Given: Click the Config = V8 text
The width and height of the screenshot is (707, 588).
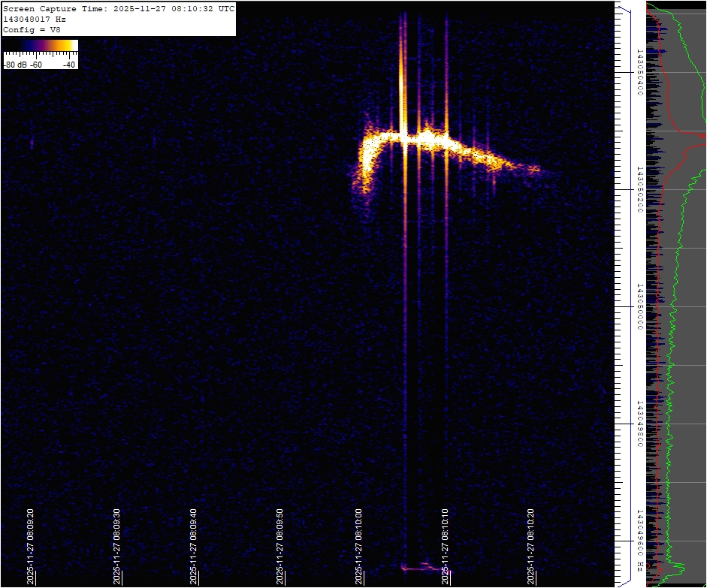Looking at the screenshot, I should click(x=31, y=29).
